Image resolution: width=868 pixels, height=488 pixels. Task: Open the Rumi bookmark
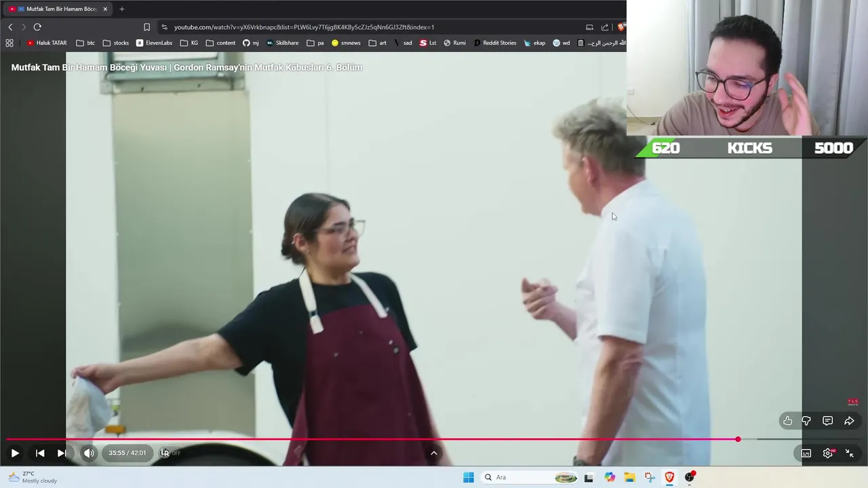(454, 43)
